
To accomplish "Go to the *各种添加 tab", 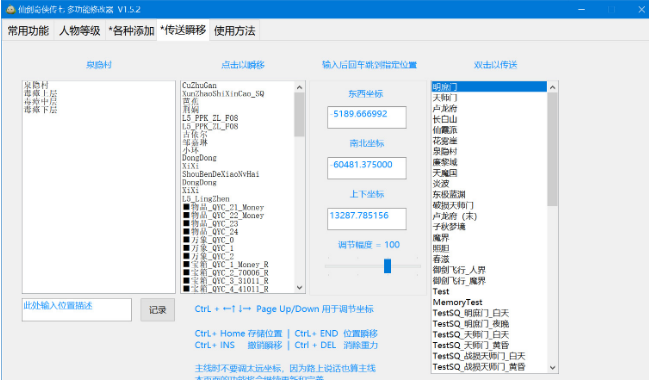I will [131, 31].
